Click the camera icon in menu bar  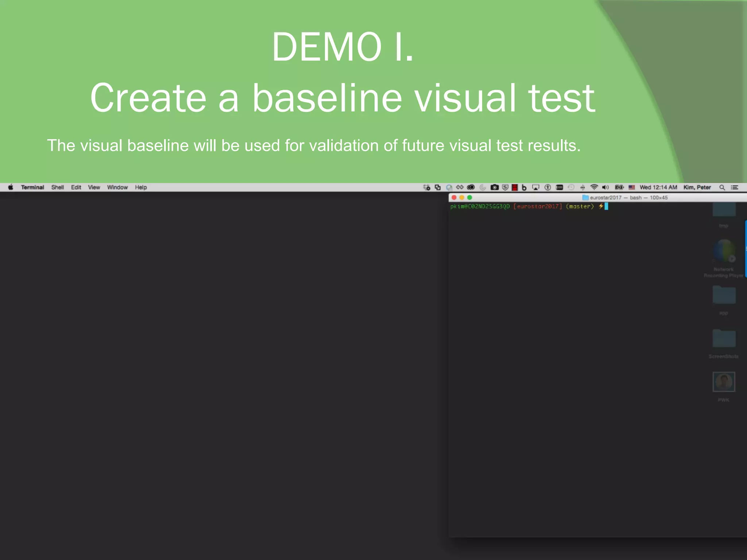[495, 187]
